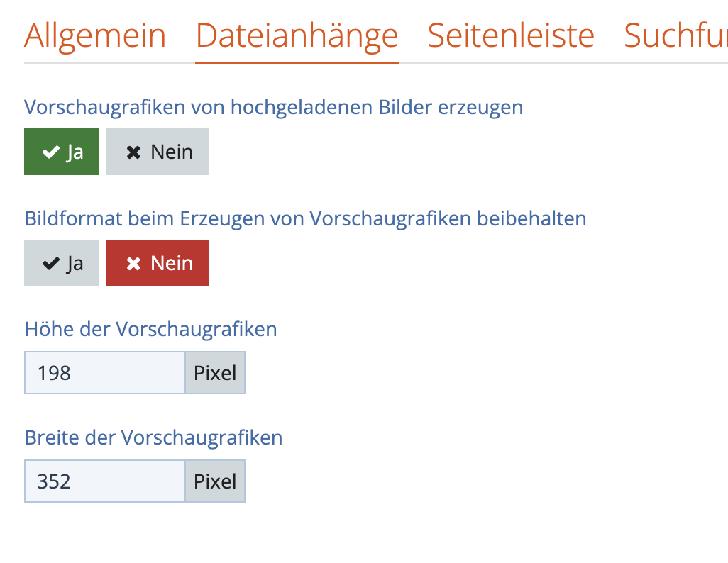Screen dimensions: 728x563
Task: Enable Vorschaugrafiken erzeugen with green Ja
Action: point(62,152)
